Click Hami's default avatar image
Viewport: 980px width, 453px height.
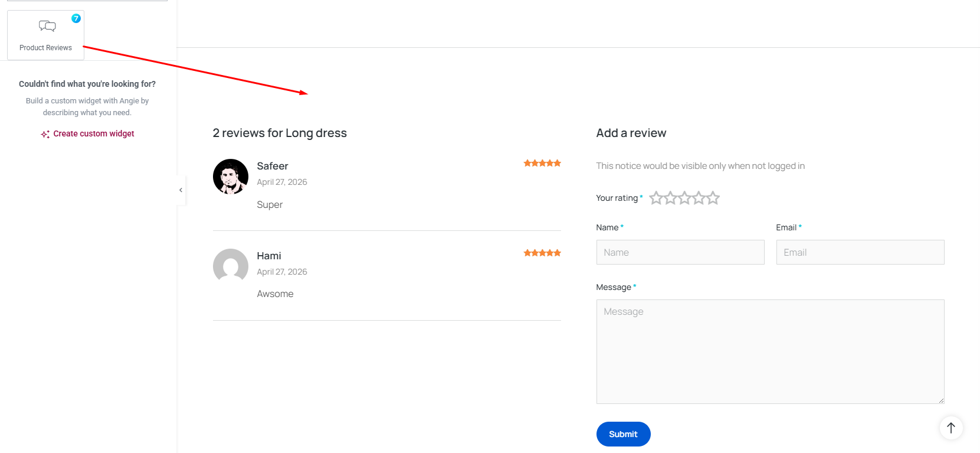[231, 266]
